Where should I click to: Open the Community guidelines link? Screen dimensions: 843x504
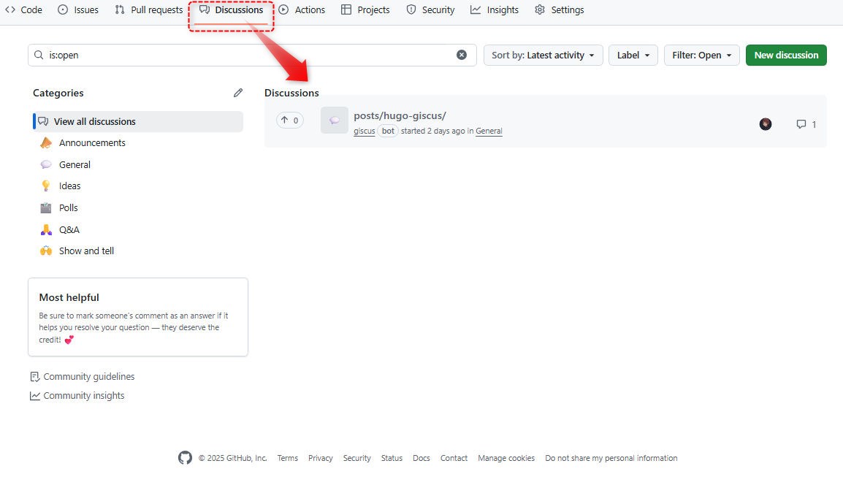tap(88, 377)
